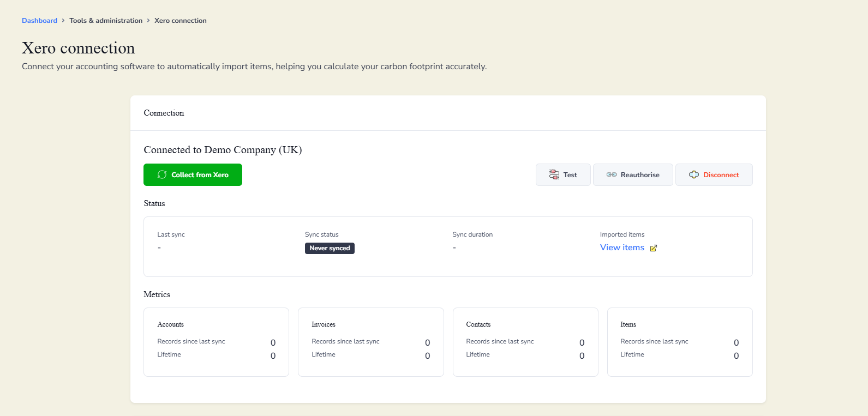Disconnect from Xero

(x=714, y=174)
